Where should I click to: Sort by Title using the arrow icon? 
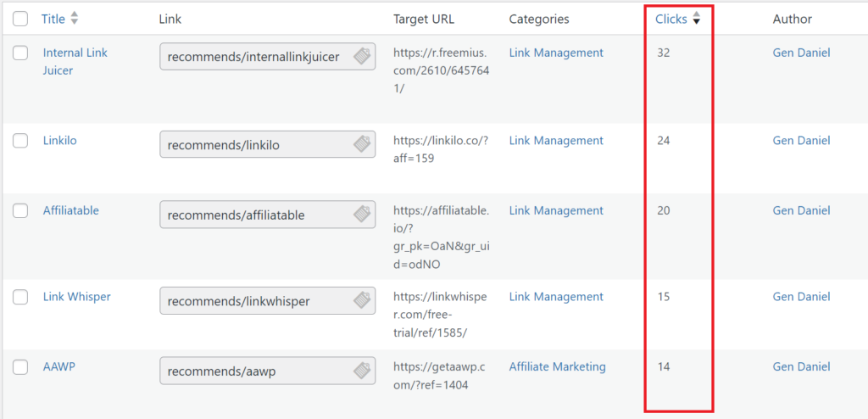(75, 19)
